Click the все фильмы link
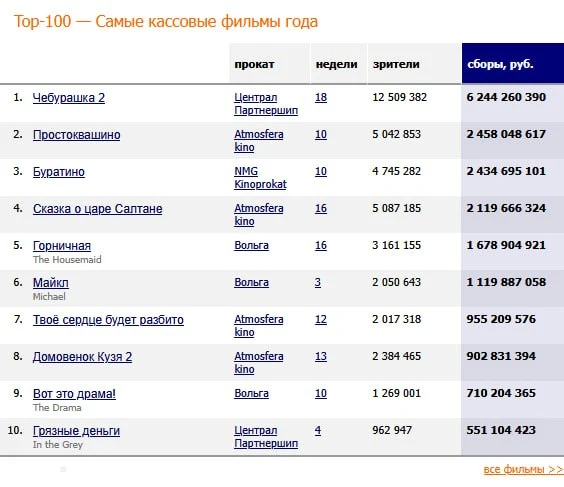The width and height of the screenshot is (564, 487). click(x=523, y=469)
